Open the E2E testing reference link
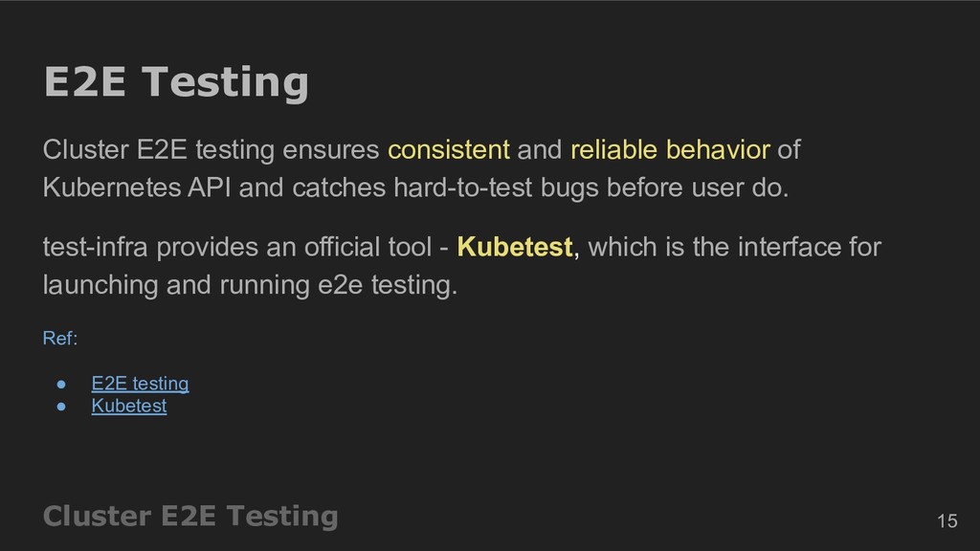The height and width of the screenshot is (551, 980). (140, 384)
